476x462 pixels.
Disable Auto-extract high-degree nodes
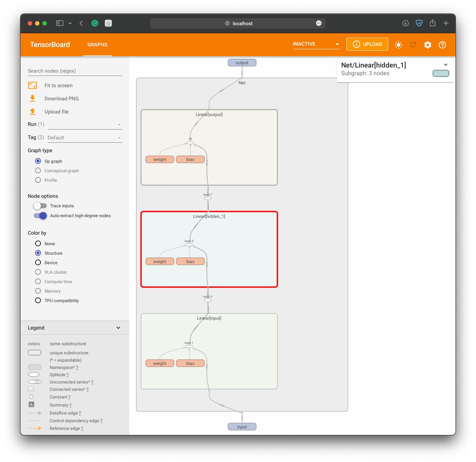pos(40,215)
